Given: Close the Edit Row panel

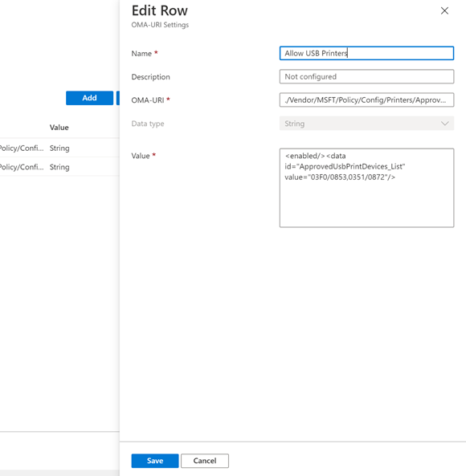Looking at the screenshot, I should [x=444, y=11].
